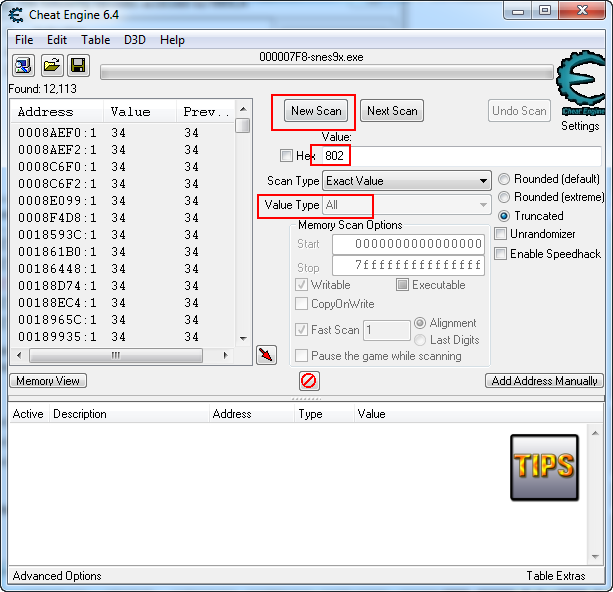Screen dimensions: 613x592
Task: Open Settings link
Action: pyautogui.click(x=580, y=126)
